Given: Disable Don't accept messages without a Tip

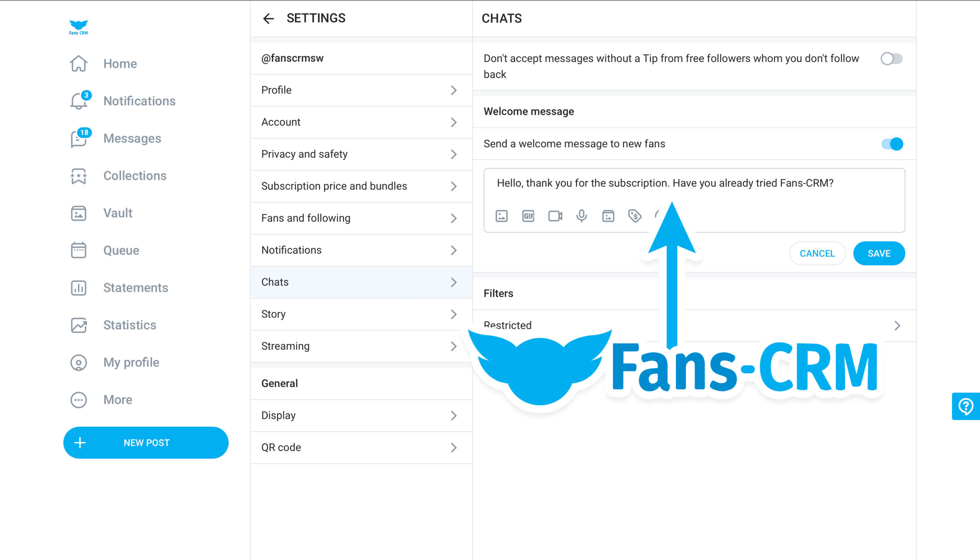Looking at the screenshot, I should pos(892,60).
